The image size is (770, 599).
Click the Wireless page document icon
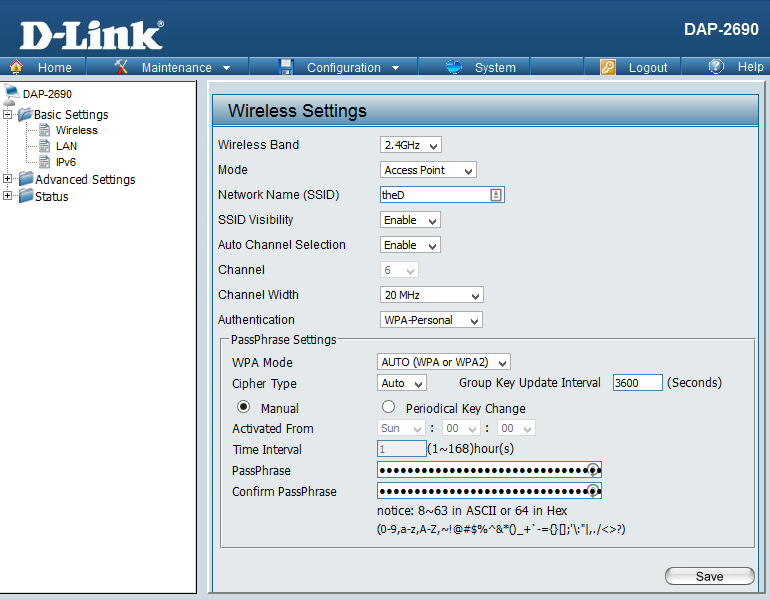(45, 130)
